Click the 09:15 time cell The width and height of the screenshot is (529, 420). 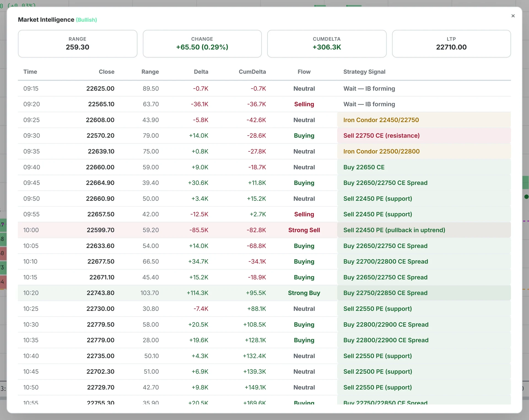tap(31, 89)
